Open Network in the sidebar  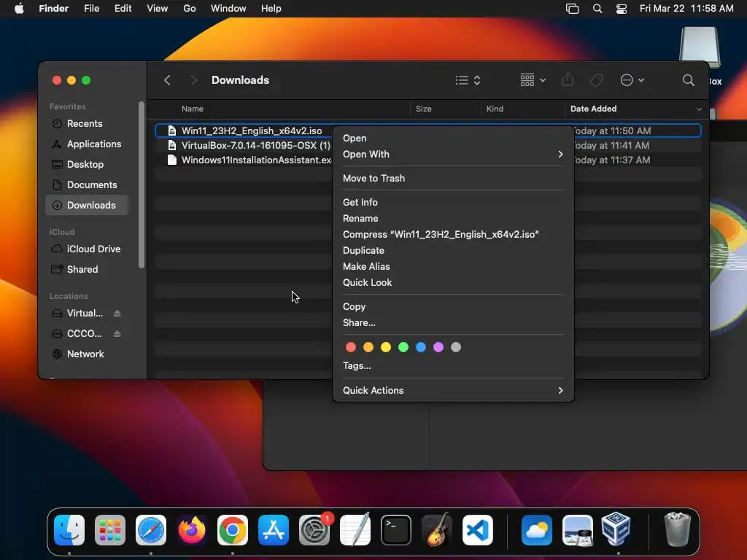85,354
